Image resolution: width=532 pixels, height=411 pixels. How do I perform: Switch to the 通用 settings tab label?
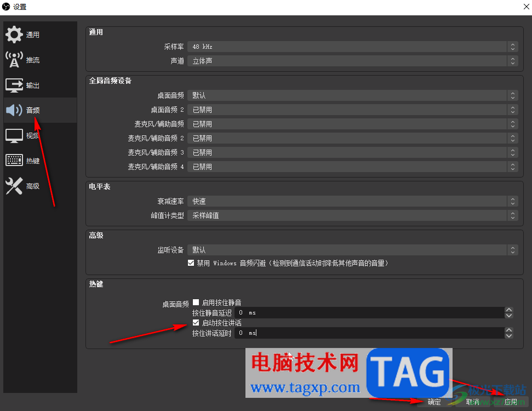pyautogui.click(x=32, y=35)
